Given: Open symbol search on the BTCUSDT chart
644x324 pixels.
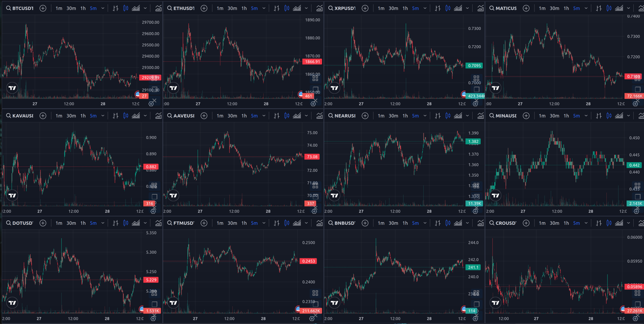Looking at the screenshot, I should 20,8.
